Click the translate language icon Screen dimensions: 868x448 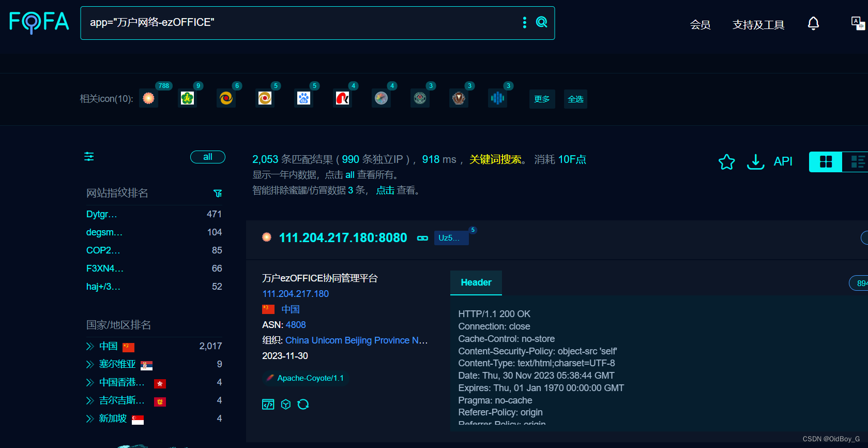(x=858, y=23)
